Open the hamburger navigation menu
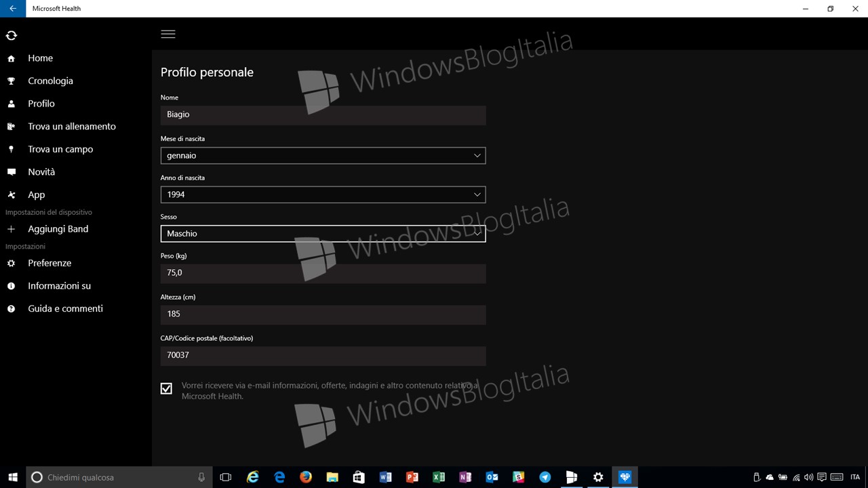This screenshot has height=488, width=868. pyautogui.click(x=168, y=34)
